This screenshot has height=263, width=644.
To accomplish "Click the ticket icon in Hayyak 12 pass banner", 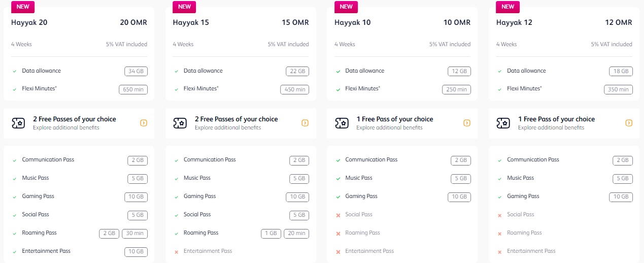I will click(x=503, y=123).
